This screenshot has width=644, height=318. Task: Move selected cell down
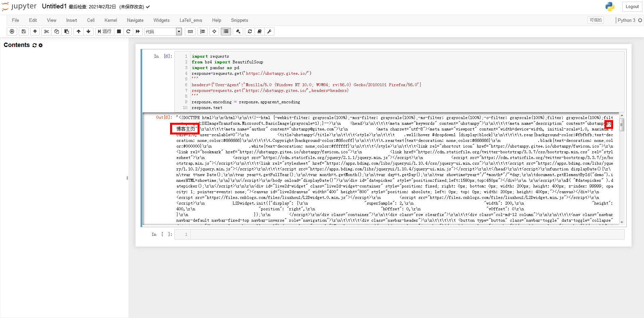(x=89, y=32)
